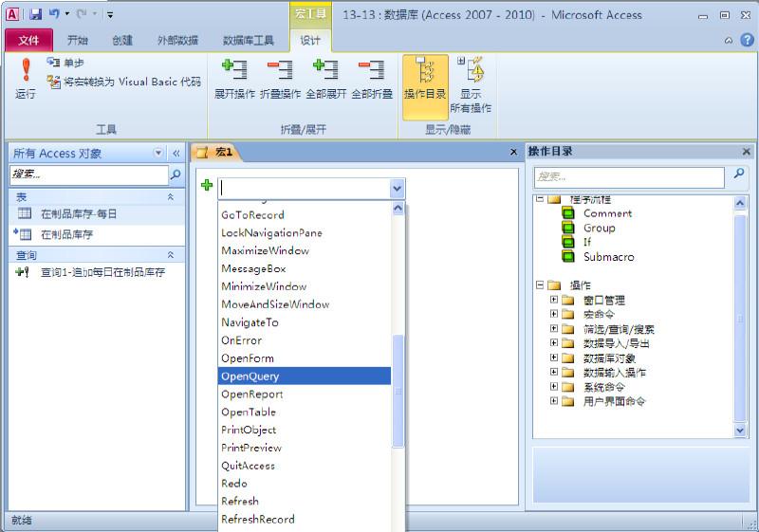The width and height of the screenshot is (759, 532).
Task: Click the Action Catalog search field
Action: [629, 177]
